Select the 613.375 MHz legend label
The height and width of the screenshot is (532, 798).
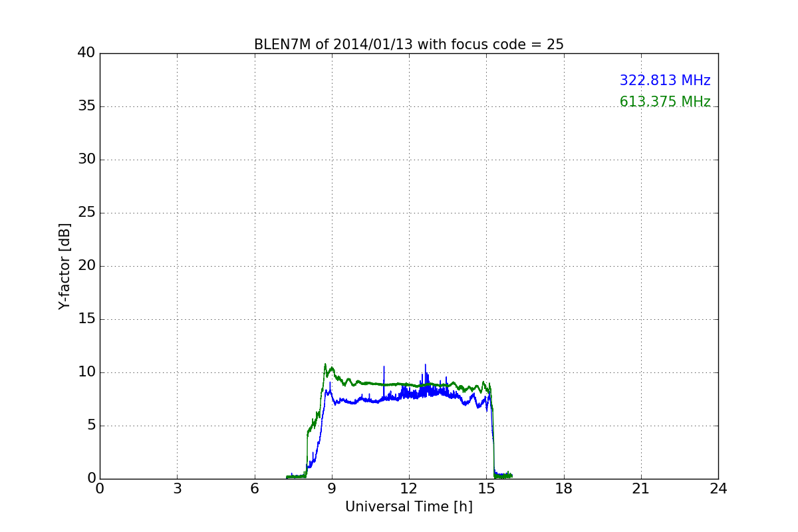(x=665, y=102)
